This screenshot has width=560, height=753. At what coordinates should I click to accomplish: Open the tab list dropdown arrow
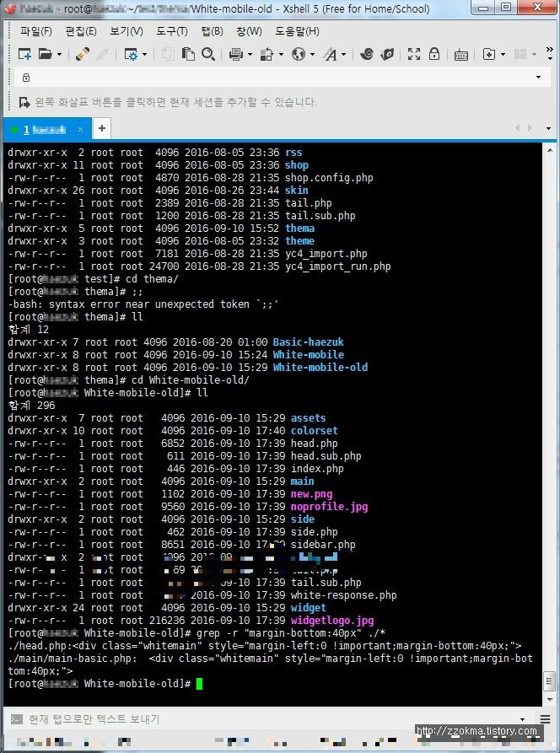[548, 128]
